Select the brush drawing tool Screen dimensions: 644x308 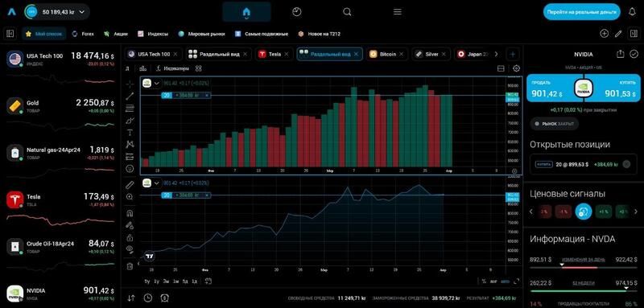click(x=130, y=121)
